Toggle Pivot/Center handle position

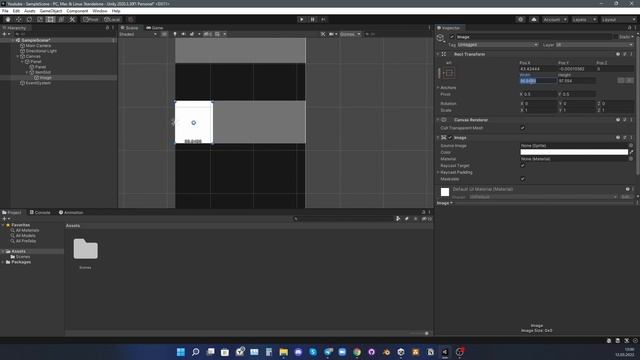coord(91,19)
